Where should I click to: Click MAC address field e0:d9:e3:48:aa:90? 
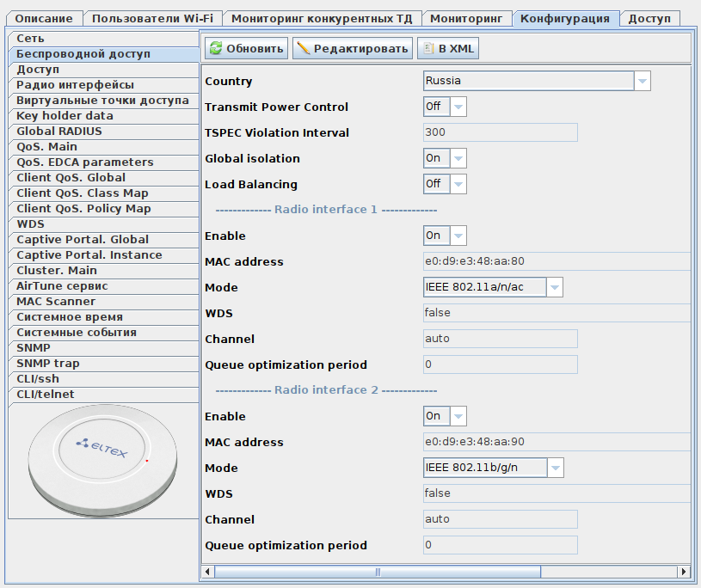point(556,442)
